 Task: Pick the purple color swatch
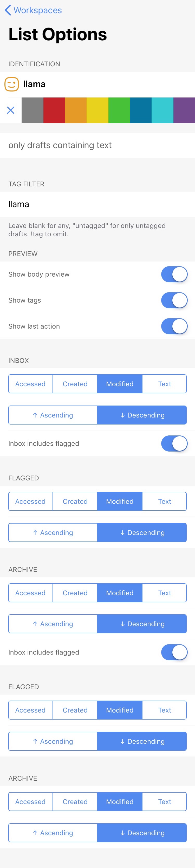click(184, 110)
